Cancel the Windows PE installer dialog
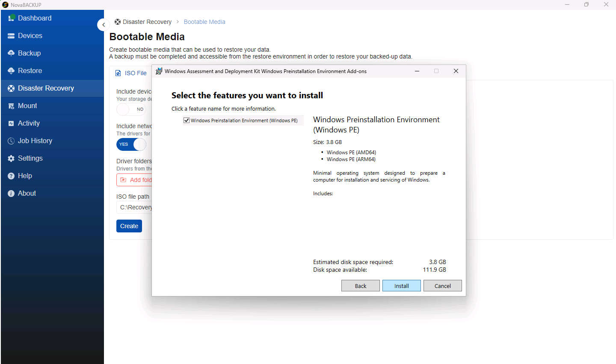The image size is (616, 364). pos(443,286)
